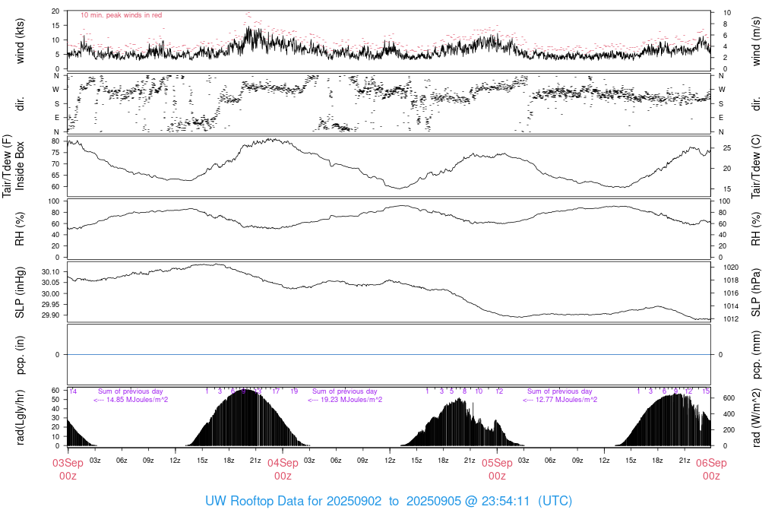Screen dimensions: 778x532
Task: Select the '1020' hPa tick value
Action: pos(732,268)
